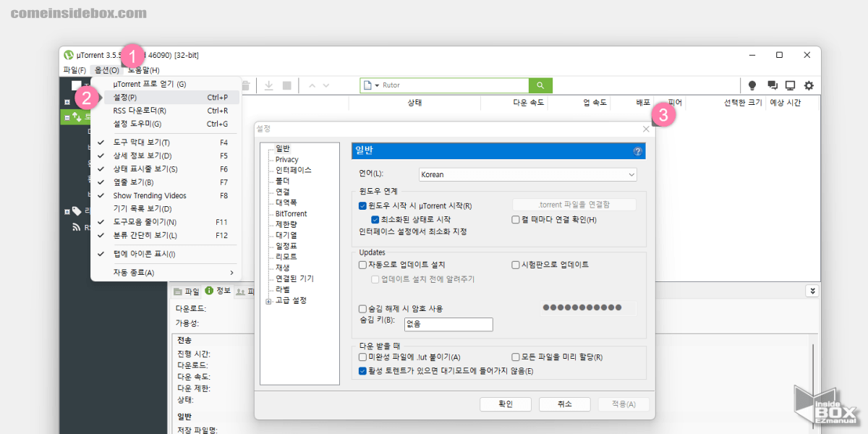This screenshot has height=434, width=868.
Task: Open the 자동 종료 submenu arrow
Action: pos(231,273)
